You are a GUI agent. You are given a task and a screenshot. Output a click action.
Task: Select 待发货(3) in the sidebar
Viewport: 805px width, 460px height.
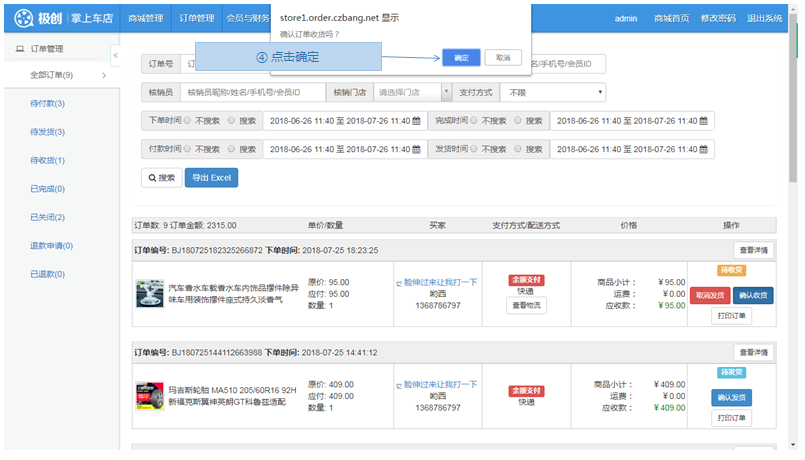pos(47,132)
